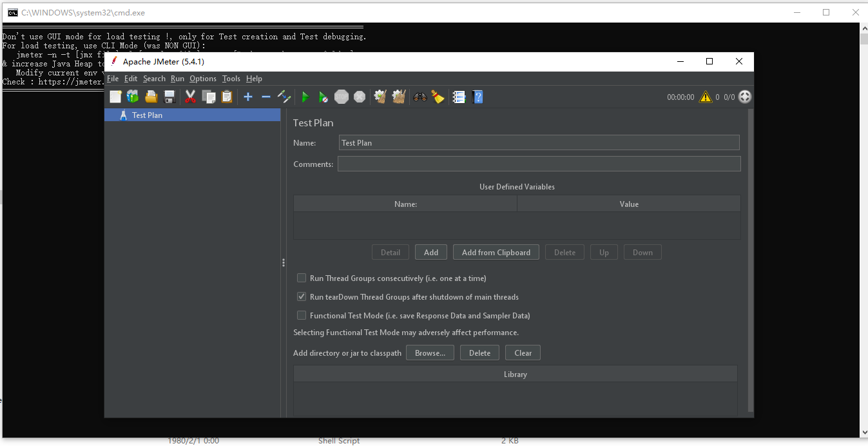
Task: Click the remote engines icon at toolbar end
Action: 745,97
